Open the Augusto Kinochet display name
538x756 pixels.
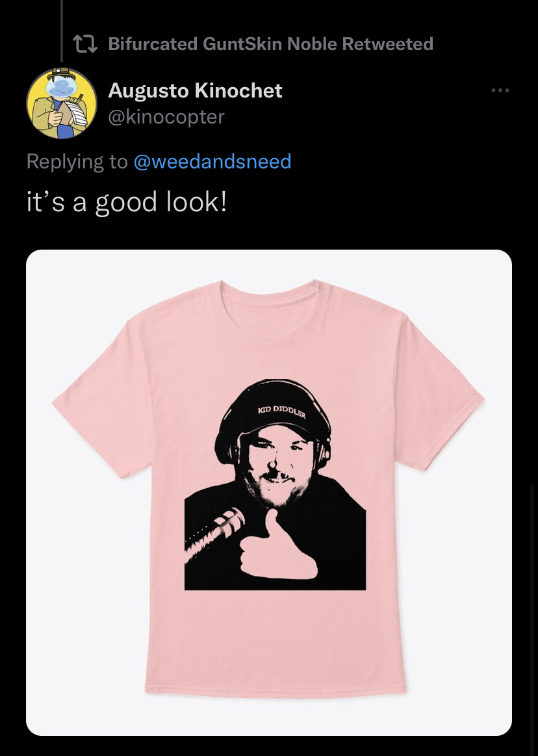coord(195,90)
